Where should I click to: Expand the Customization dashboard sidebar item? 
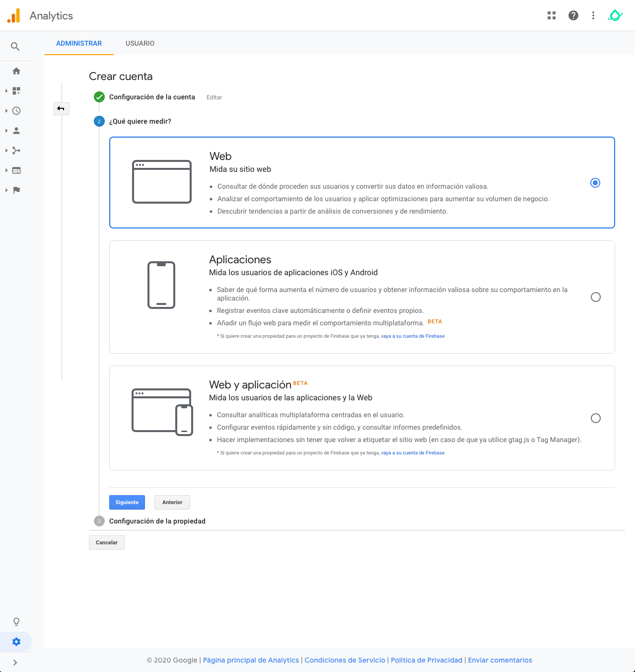[x=16, y=91]
